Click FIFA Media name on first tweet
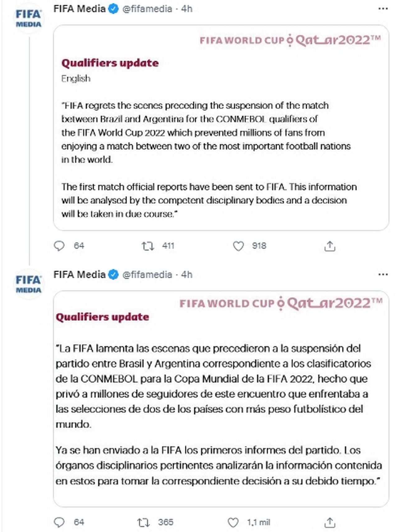This screenshot has width=398, height=532. [x=80, y=9]
